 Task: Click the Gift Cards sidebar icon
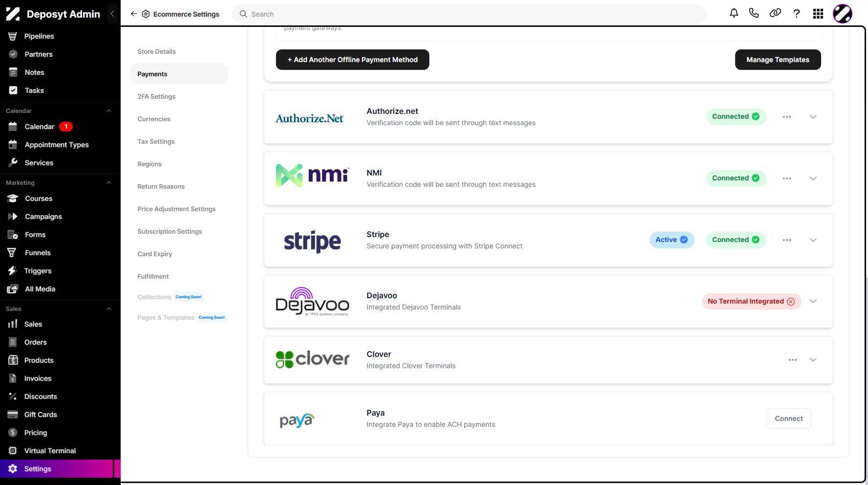click(13, 415)
